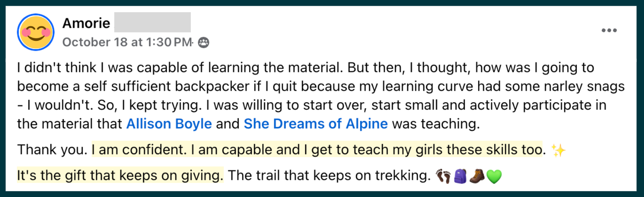Click the footprints emoji
Screen dimensions: 644x197
(443, 177)
